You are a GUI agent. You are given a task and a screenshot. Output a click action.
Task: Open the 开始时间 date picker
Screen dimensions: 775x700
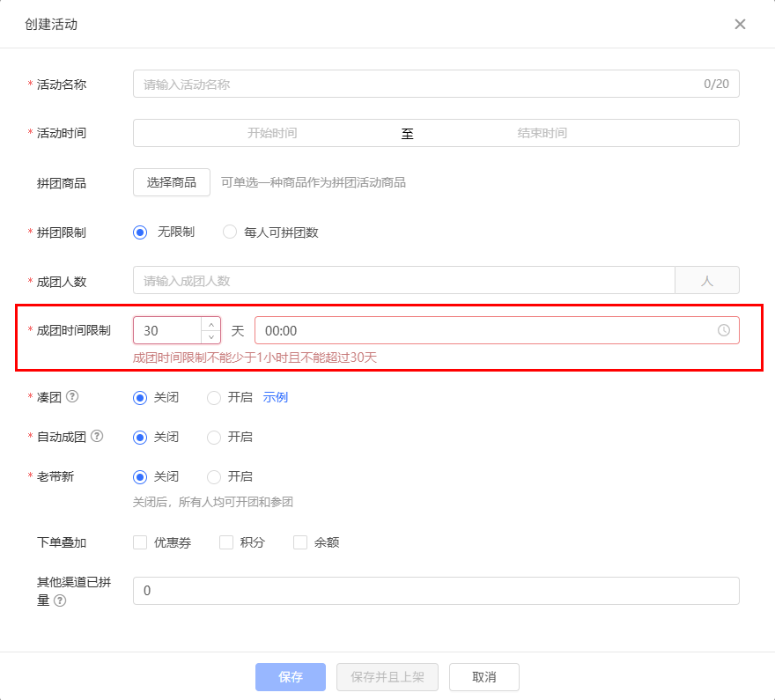tap(272, 133)
